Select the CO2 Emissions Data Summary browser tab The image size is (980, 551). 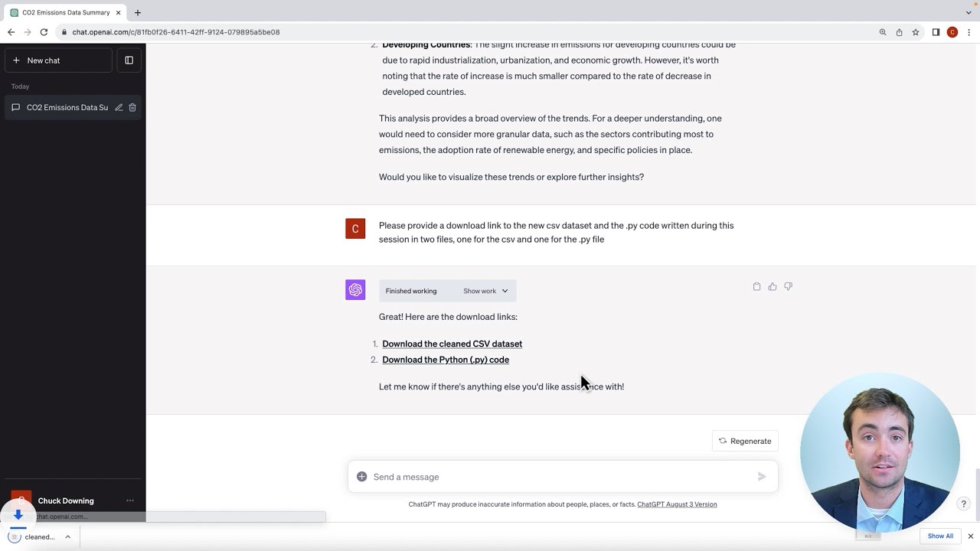65,12
